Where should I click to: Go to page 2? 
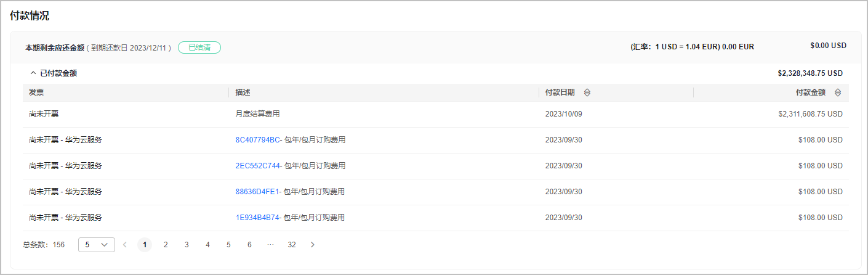[x=166, y=245]
